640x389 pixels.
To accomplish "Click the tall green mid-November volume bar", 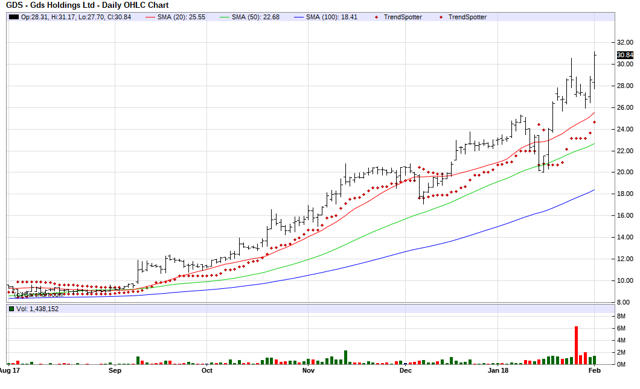I will pos(345,357).
